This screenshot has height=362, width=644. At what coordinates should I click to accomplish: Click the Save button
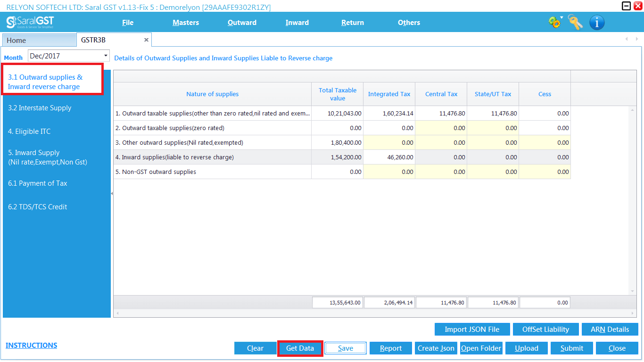(346, 348)
